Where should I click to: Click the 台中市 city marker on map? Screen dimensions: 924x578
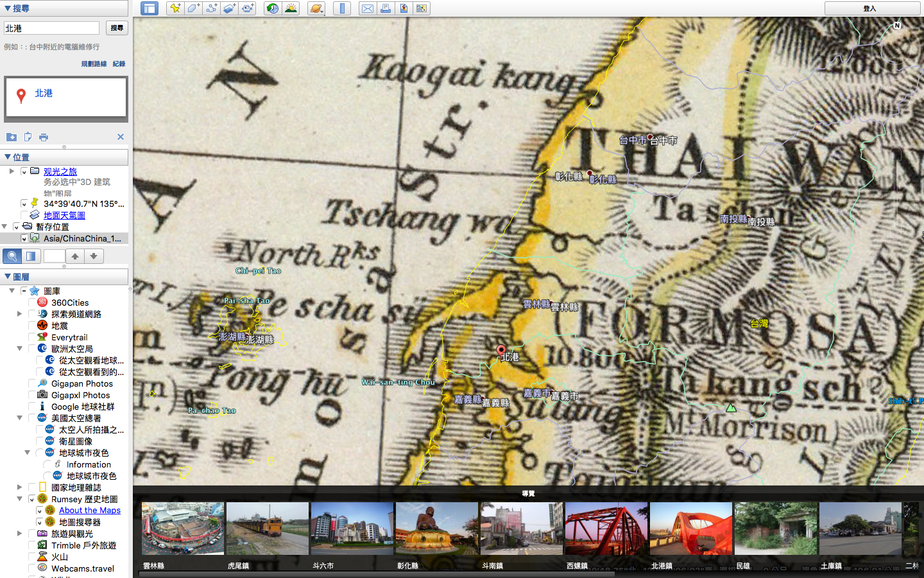[650, 137]
